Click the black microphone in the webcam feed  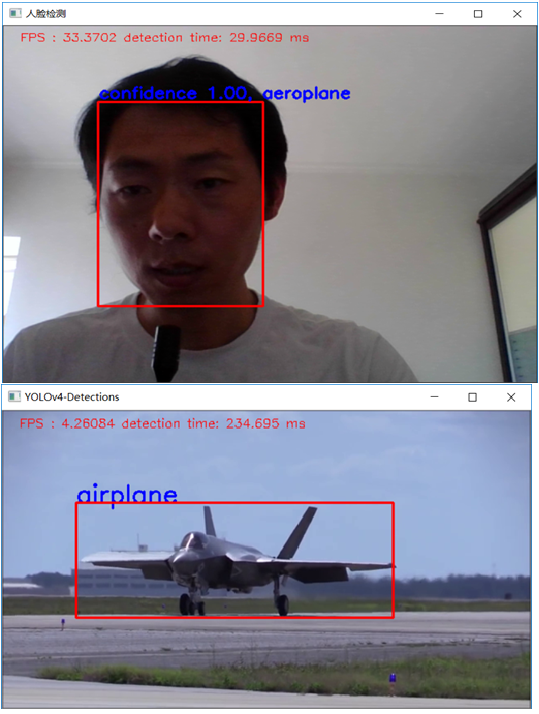click(166, 353)
